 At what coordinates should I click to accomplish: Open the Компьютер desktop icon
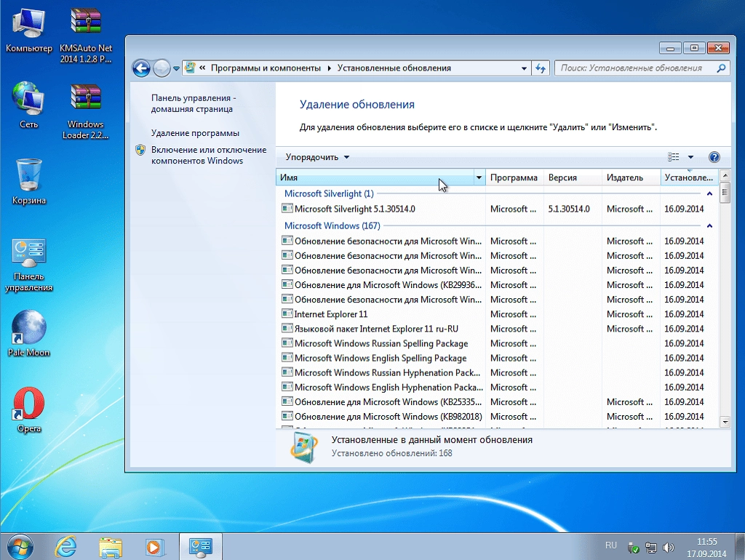[x=28, y=31]
